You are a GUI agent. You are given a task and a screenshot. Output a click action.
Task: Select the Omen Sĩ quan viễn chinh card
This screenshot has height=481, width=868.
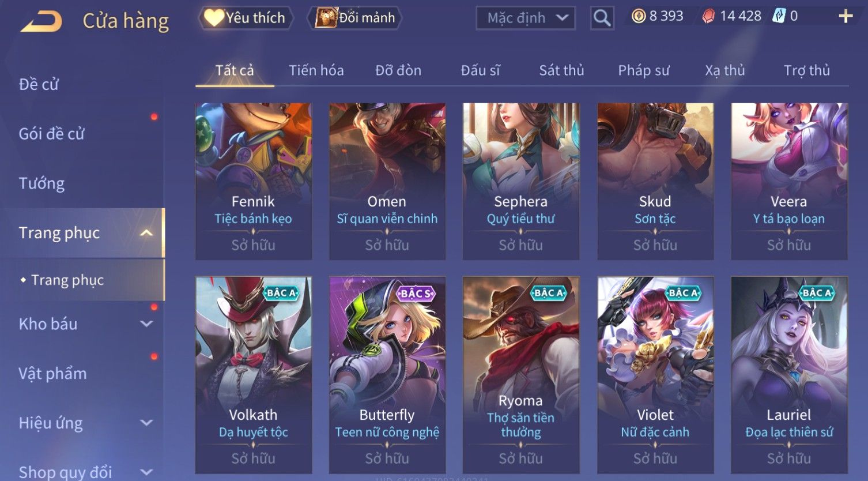coord(387,182)
